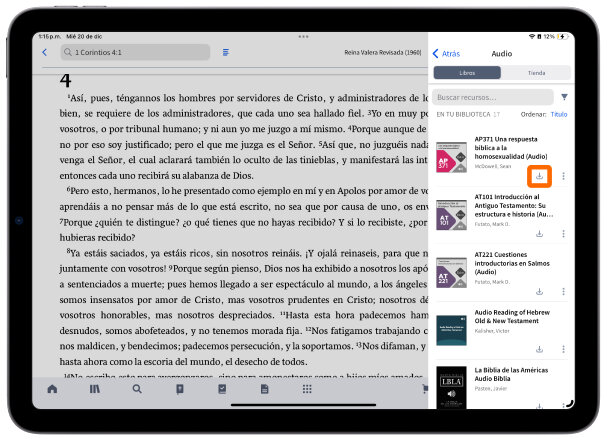Select 'Audio Reading of Hebrew Old & New Testament'

pos(512,317)
